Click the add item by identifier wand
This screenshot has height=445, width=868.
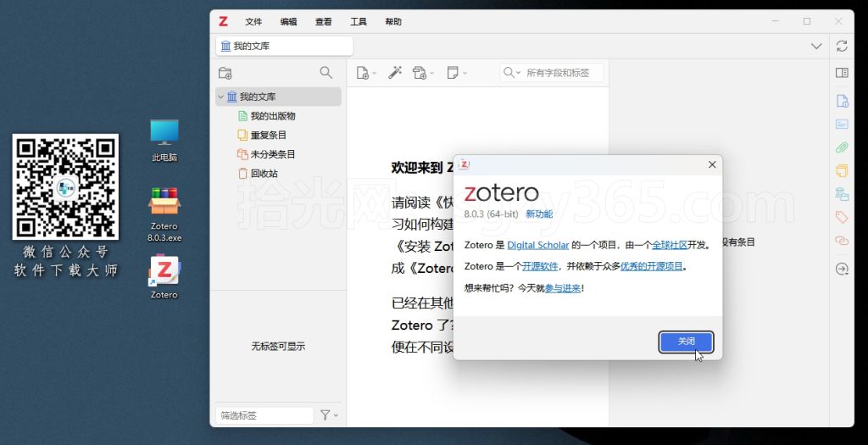point(395,73)
